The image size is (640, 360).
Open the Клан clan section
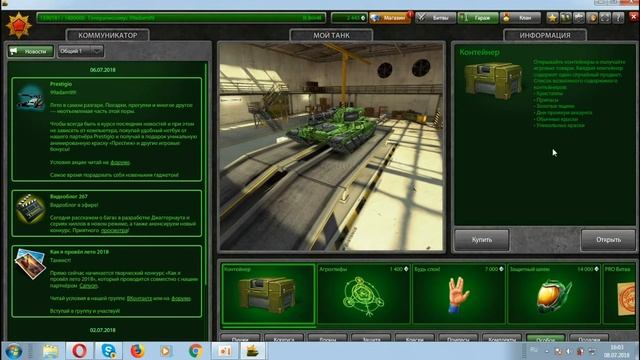(520, 18)
